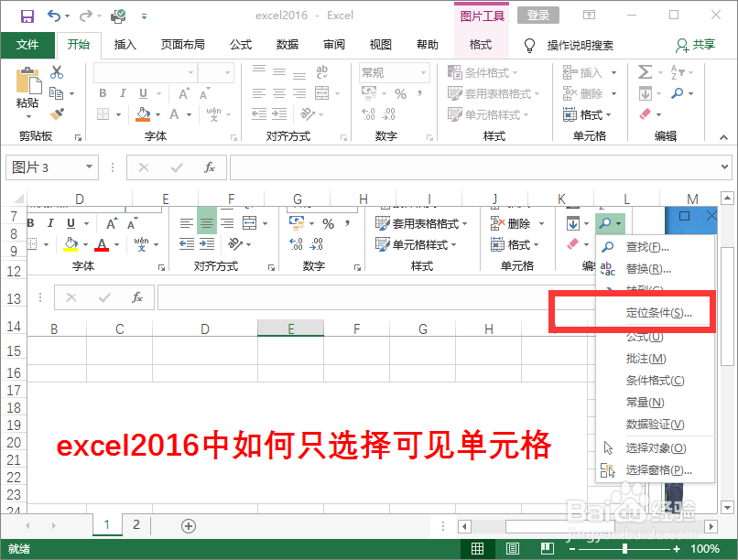Open the 文件 tab
The width and height of the screenshot is (738, 560).
(27, 45)
